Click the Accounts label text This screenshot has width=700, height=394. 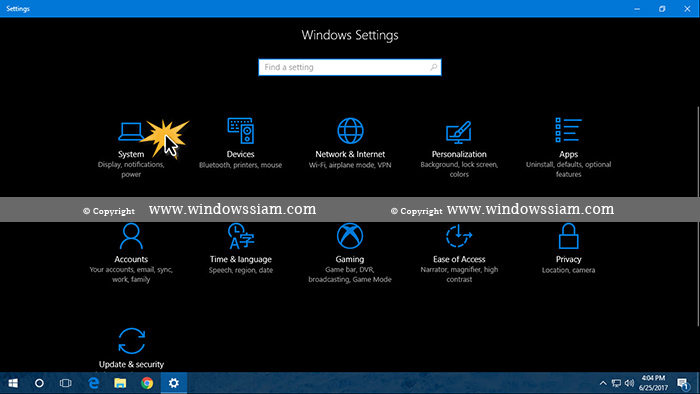(x=131, y=259)
